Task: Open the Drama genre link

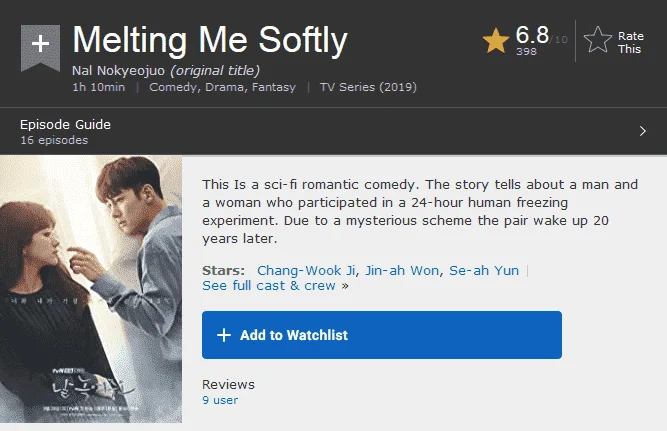Action: click(224, 87)
